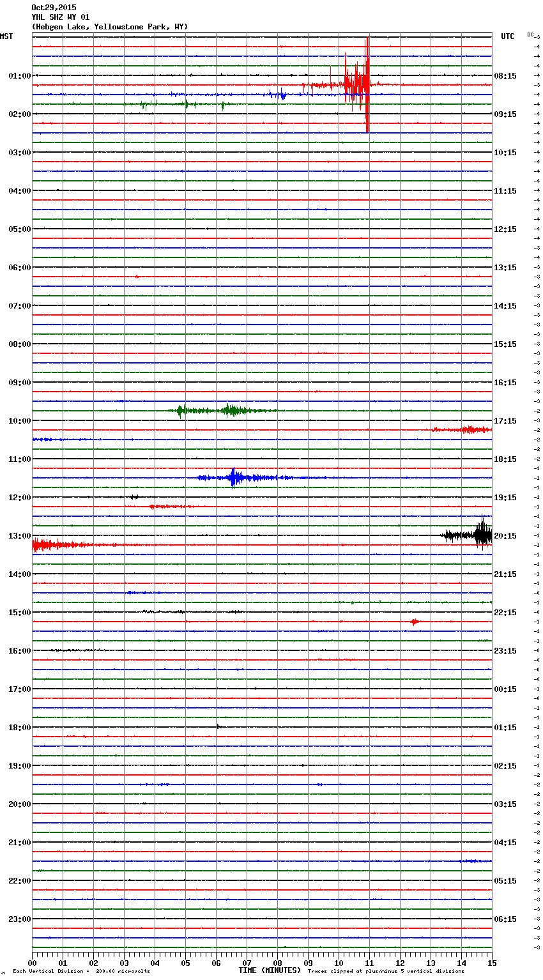Click minute tick label '15' on bottom axis
543x980 pixels.
click(492, 963)
